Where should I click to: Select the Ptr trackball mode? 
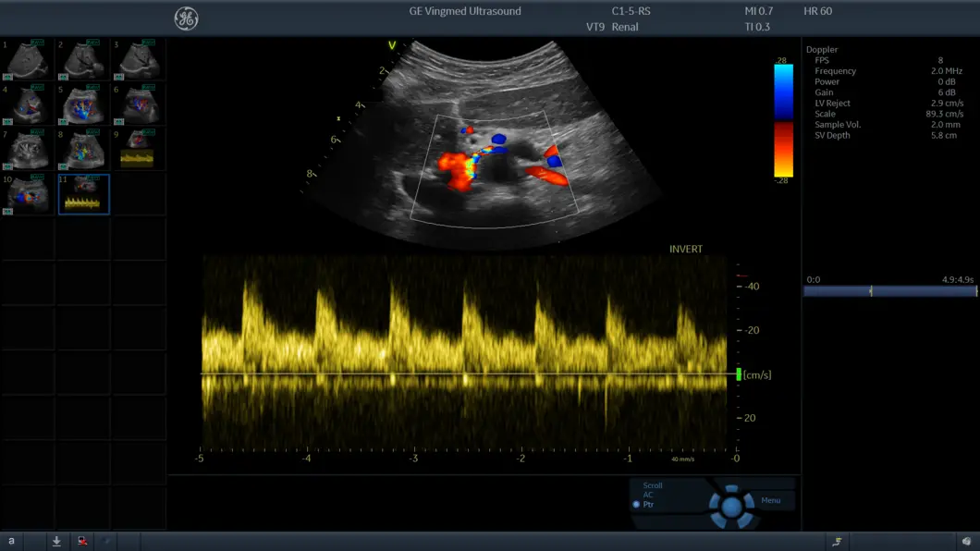coord(647,505)
